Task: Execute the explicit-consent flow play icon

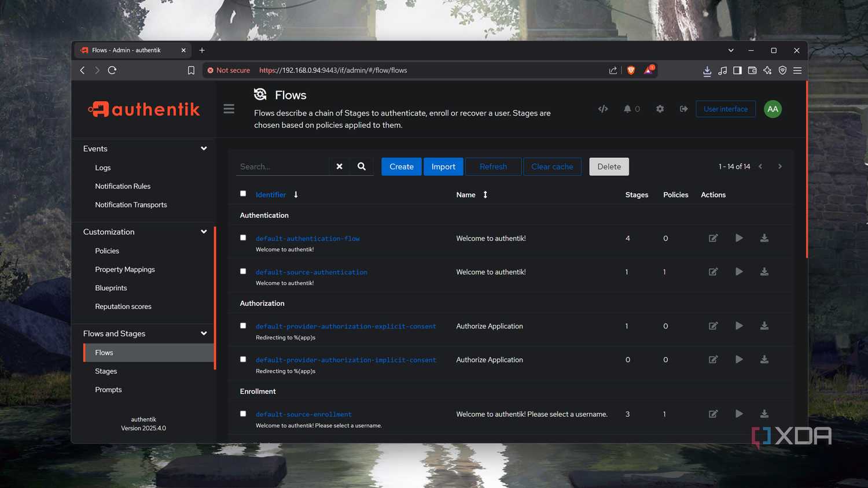Action: pyautogui.click(x=739, y=326)
